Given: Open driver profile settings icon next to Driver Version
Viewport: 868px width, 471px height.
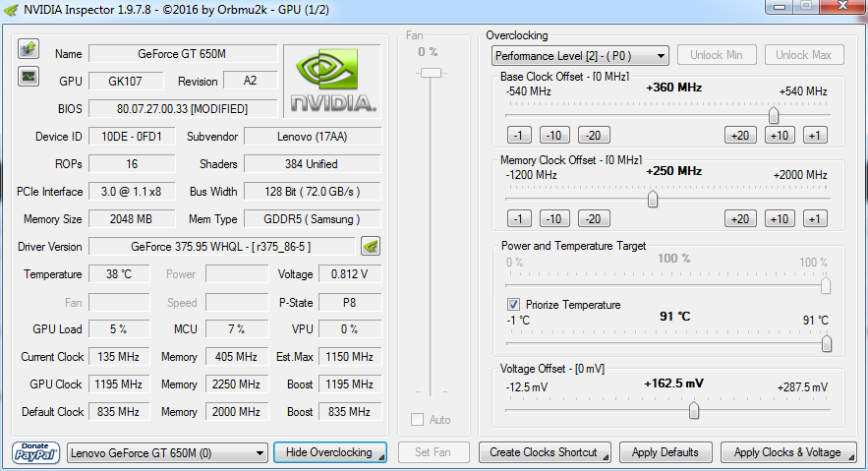Looking at the screenshot, I should (x=371, y=246).
